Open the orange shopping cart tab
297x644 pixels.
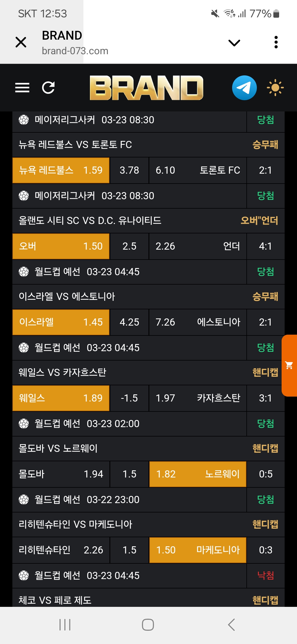(x=289, y=365)
